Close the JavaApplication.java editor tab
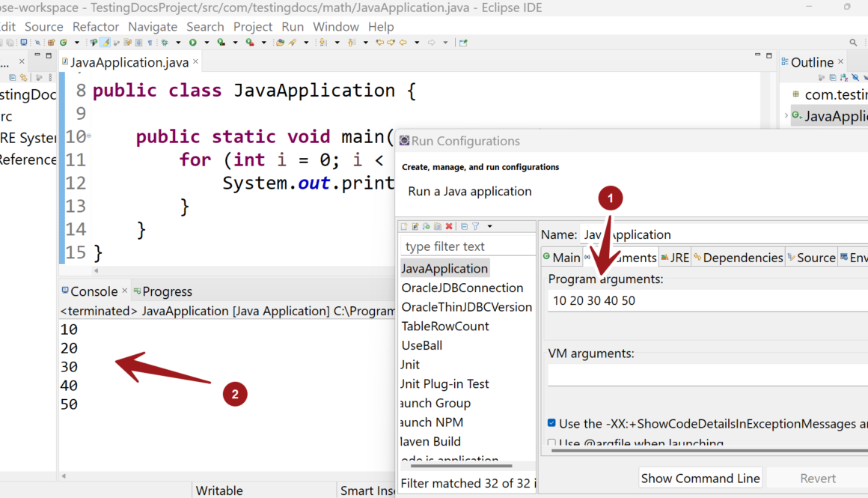The image size is (868, 498). tap(197, 62)
